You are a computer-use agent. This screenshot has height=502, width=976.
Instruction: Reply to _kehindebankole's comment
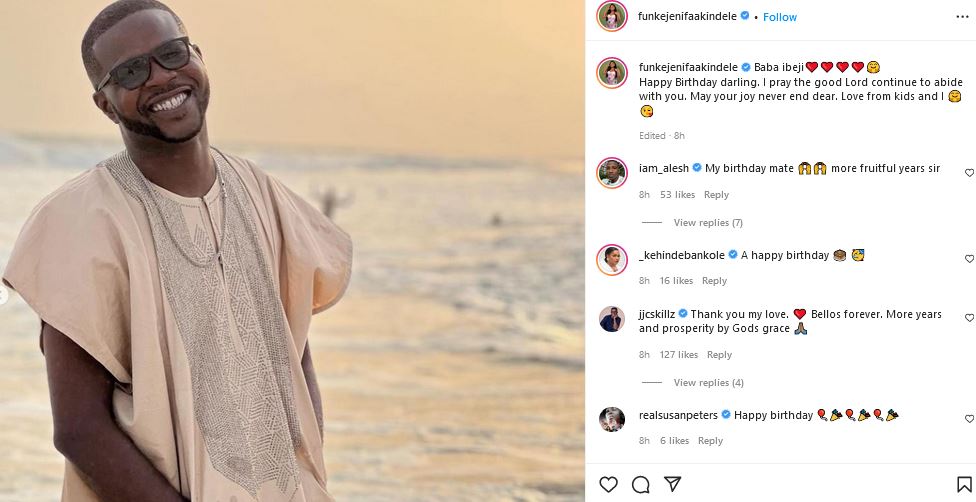(714, 281)
